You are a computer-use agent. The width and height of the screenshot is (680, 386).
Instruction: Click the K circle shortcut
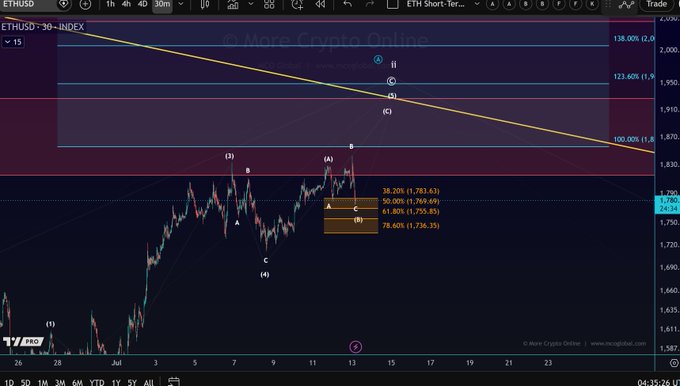[592, 4]
